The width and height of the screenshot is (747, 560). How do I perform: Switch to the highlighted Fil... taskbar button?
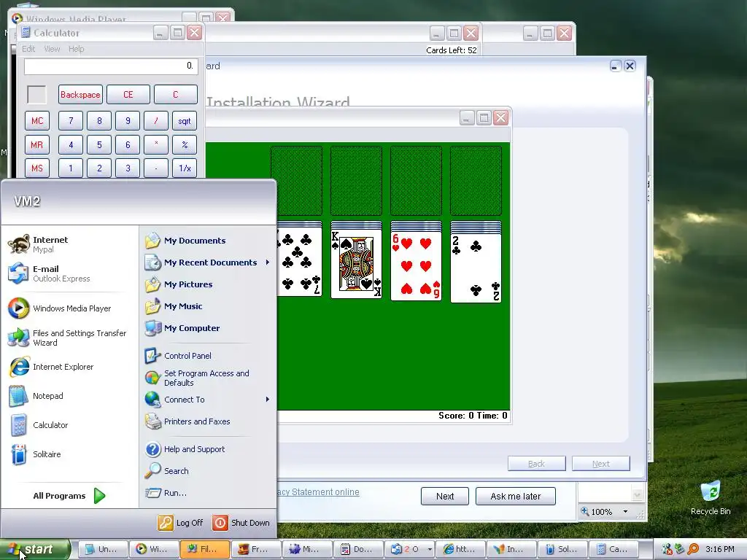point(205,549)
